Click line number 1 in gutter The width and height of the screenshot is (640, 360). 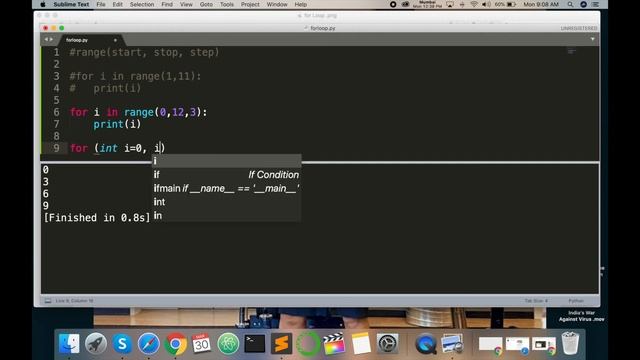56,52
